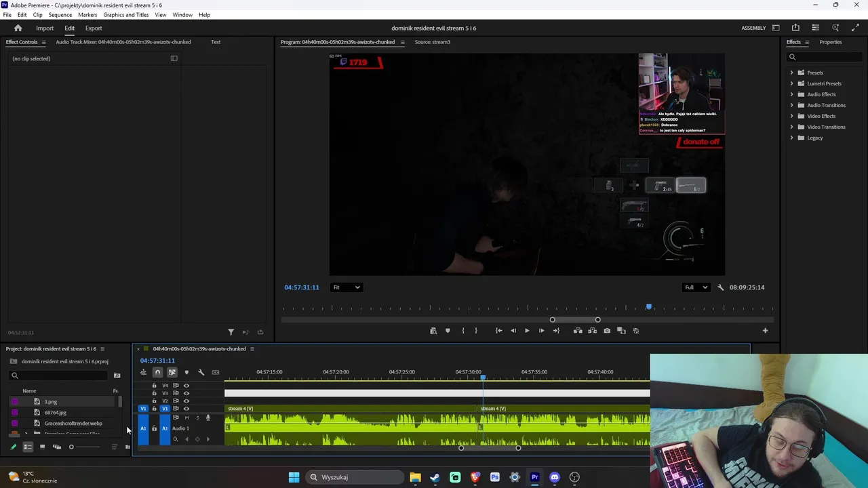The width and height of the screenshot is (868, 488).
Task: Expand the Legacy effects folder
Action: coord(791,138)
